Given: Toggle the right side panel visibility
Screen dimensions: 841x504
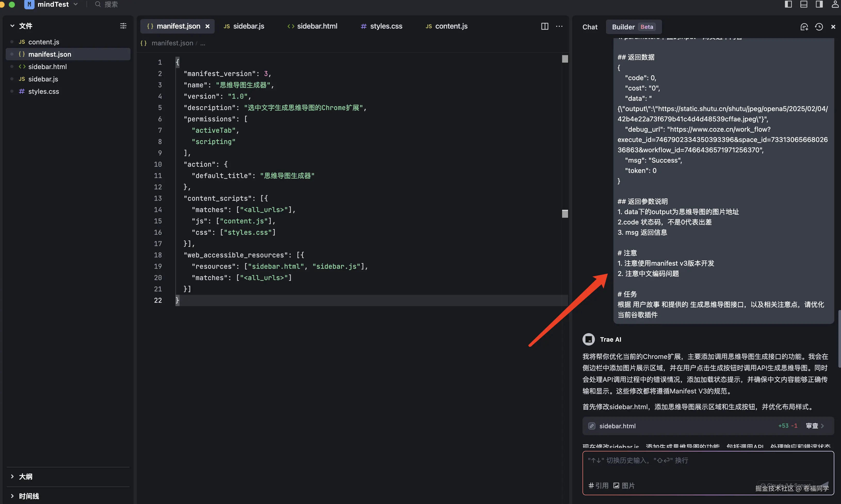Looking at the screenshot, I should 819,4.
